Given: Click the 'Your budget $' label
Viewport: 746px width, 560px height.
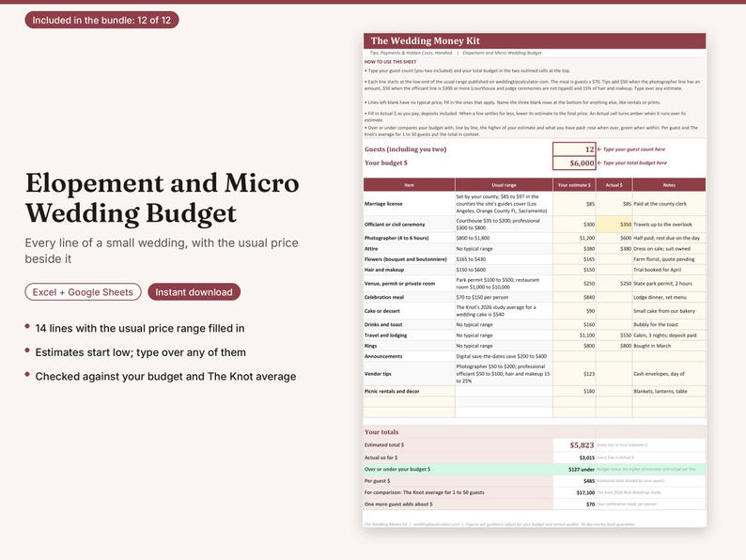Looking at the screenshot, I should 386,163.
